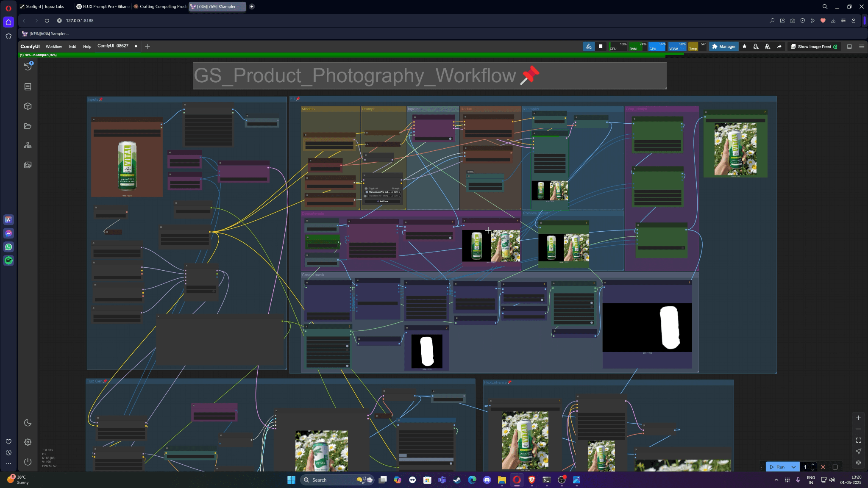Click the bookmark icon in toolbar

[601, 47]
